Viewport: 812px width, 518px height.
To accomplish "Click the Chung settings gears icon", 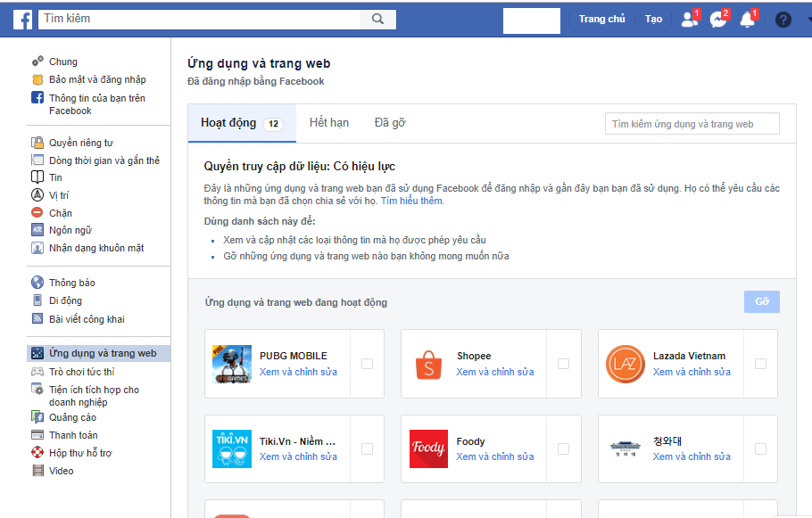I will [37, 62].
